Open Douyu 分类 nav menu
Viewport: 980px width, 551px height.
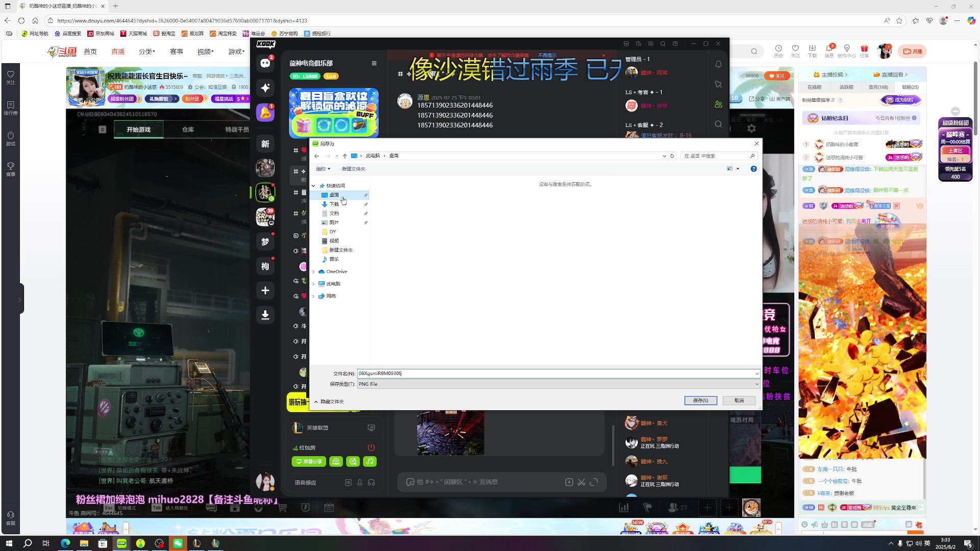tap(146, 52)
